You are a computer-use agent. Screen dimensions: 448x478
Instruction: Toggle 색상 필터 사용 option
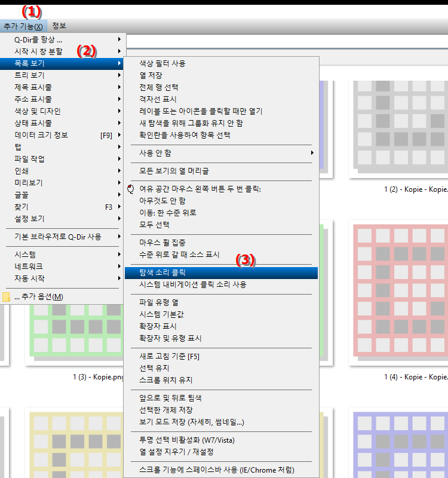pos(221,63)
